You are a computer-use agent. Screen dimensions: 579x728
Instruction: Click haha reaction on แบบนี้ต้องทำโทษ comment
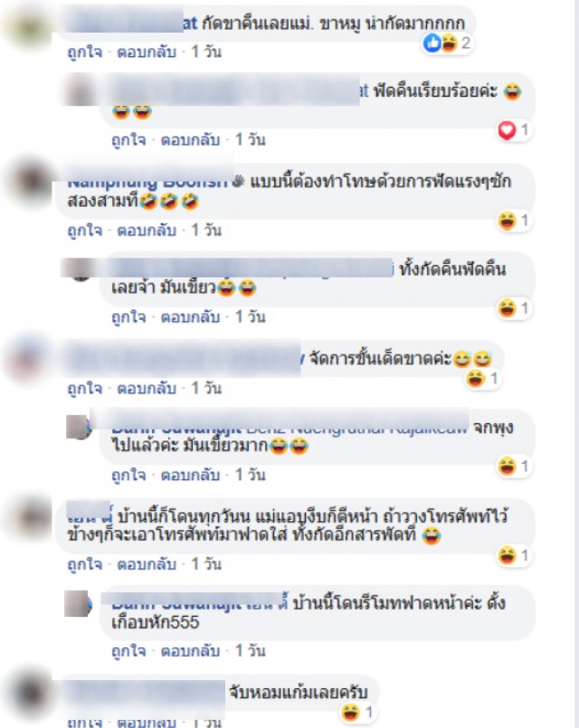[514, 221]
